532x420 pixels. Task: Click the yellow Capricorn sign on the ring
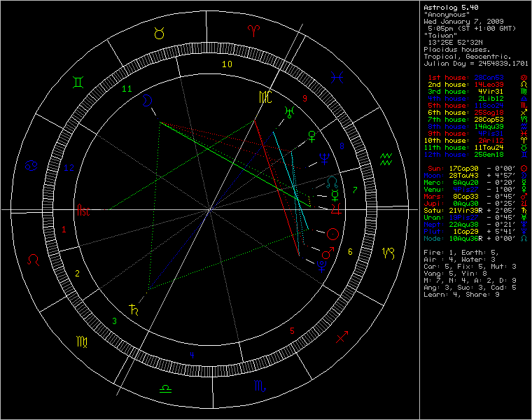coord(388,251)
